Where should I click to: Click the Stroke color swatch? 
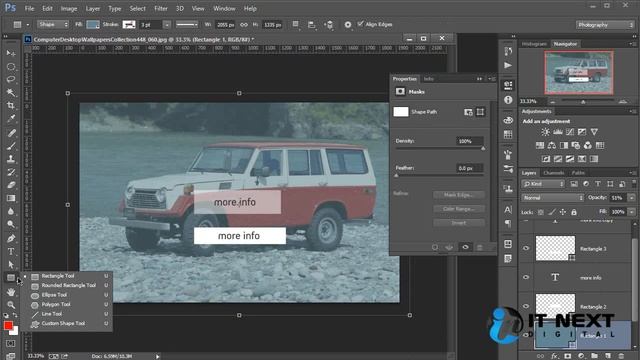[129, 24]
